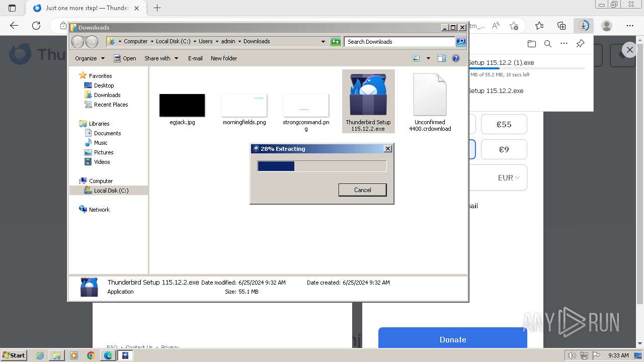Image resolution: width=644 pixels, height=362 pixels.
Task: Open Downloads in navigation pane
Action: point(107,95)
